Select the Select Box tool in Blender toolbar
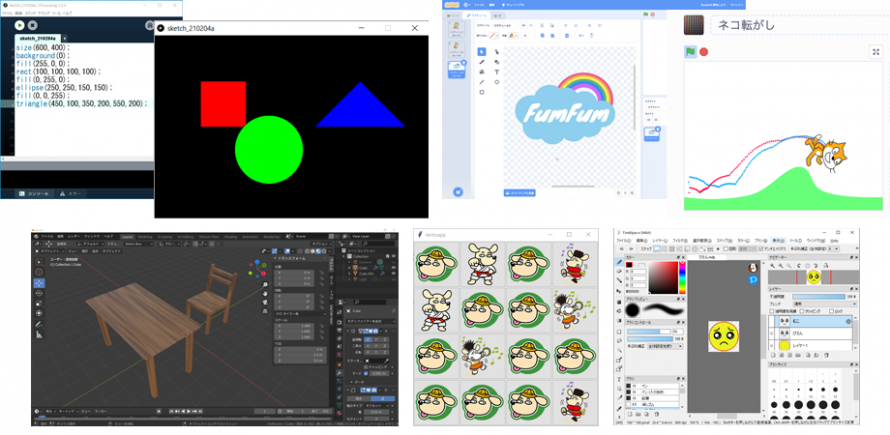 [39, 262]
